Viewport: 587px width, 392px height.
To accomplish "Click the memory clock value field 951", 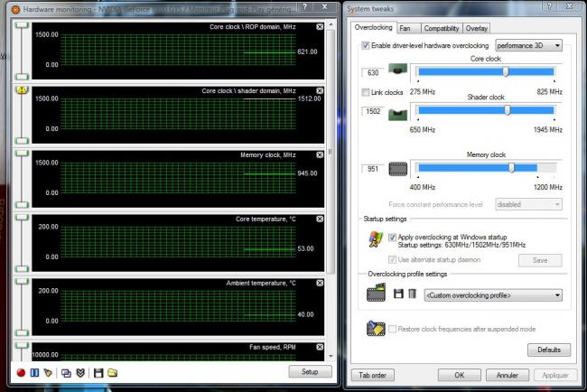I will click(373, 169).
